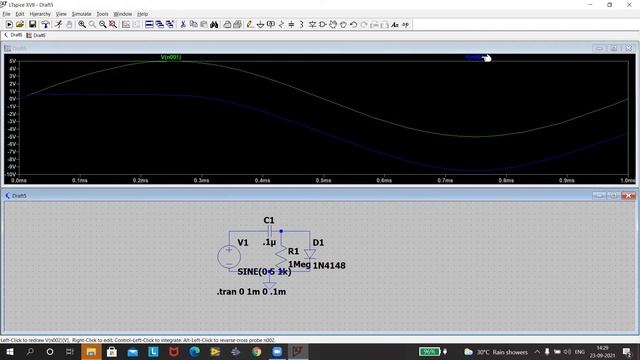
Task: Click the blue V(n002) trace label
Action: (473, 58)
